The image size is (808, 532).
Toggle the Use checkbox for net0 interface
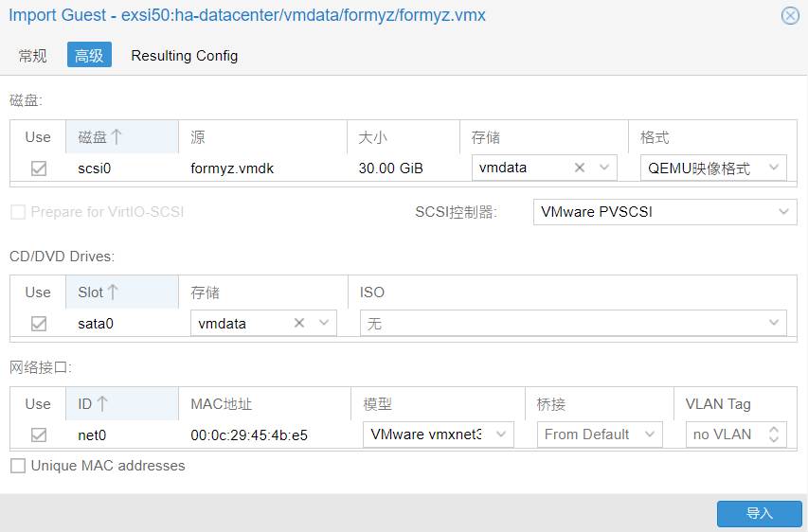pyautogui.click(x=39, y=434)
